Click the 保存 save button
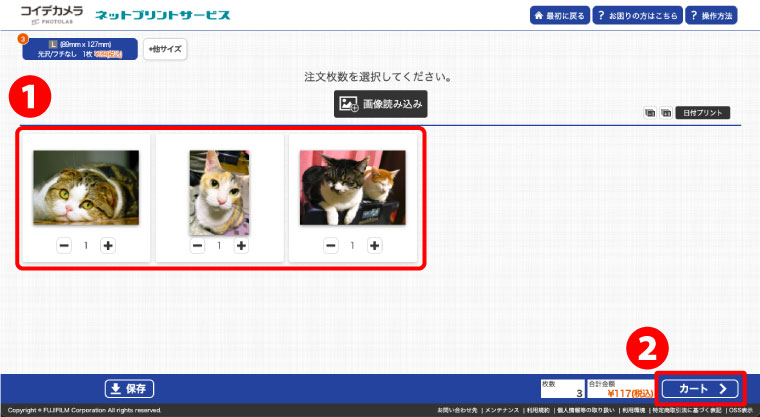The width and height of the screenshot is (760, 417). click(130, 388)
